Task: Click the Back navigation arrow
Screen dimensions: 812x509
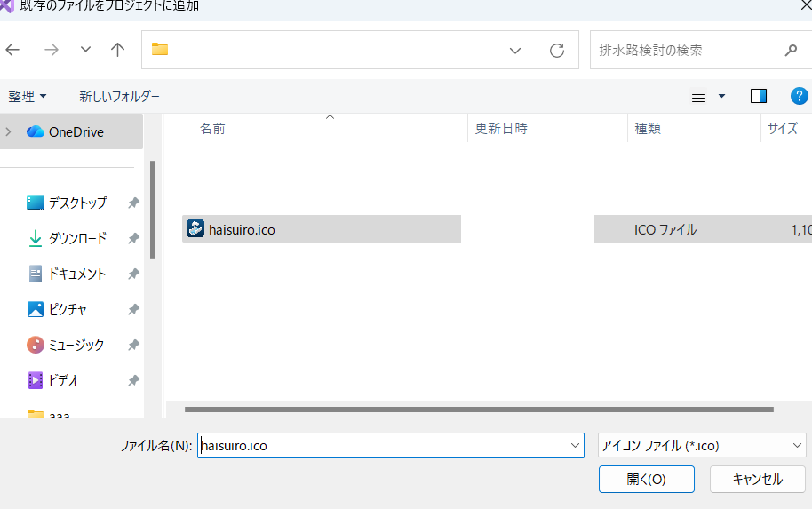Action: 12,50
